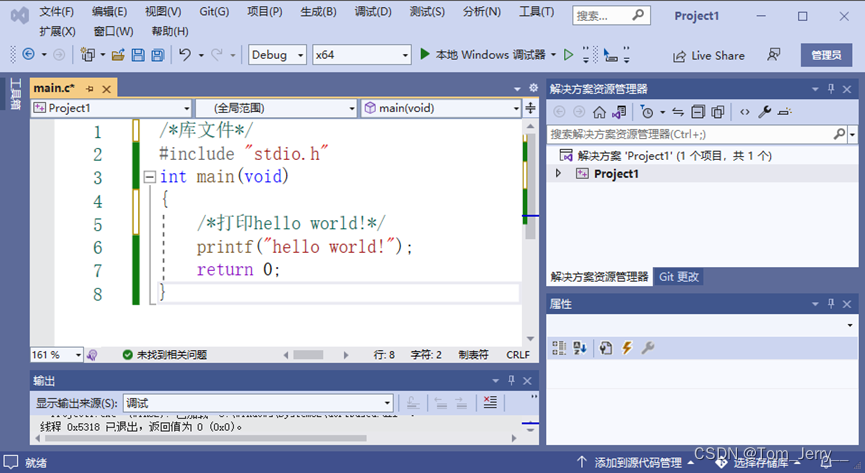
Task: Open the Live Share feature
Action: [x=709, y=56]
